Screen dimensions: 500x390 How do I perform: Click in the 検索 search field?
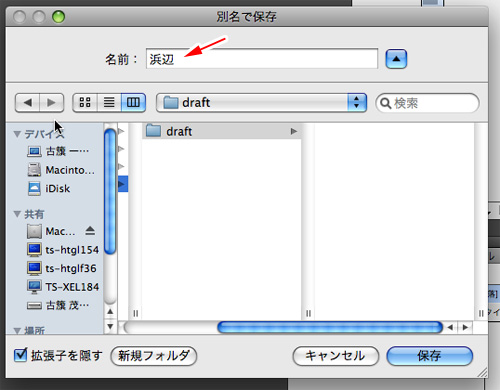pyautogui.click(x=427, y=103)
